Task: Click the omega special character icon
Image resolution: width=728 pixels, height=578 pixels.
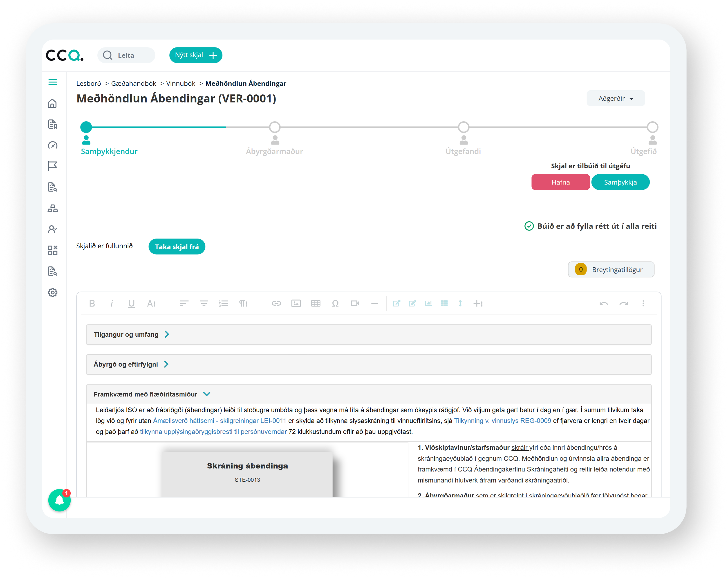Action: pos(335,303)
